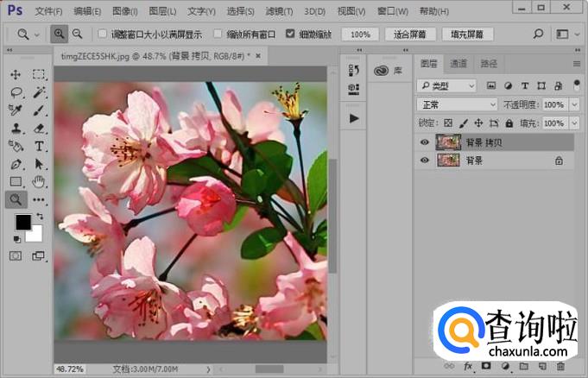Select the Lasso tool
588x378 pixels.
[x=16, y=92]
